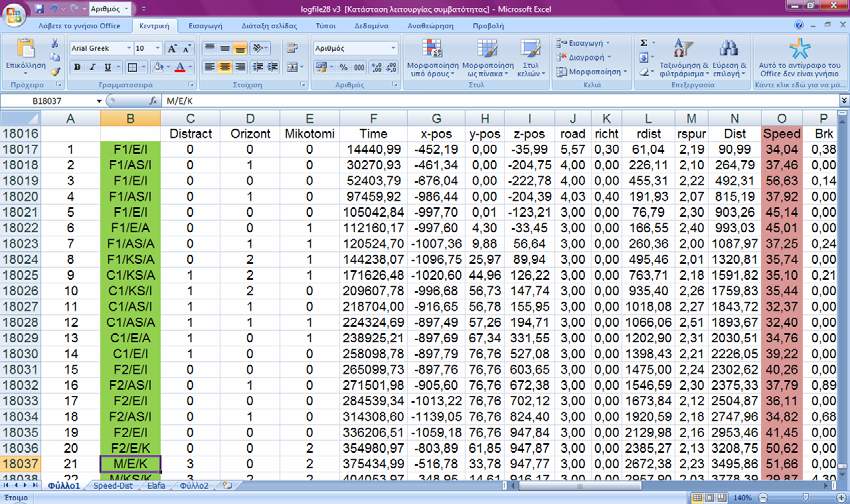Image resolution: width=850 pixels, height=504 pixels.
Task: Toggle top vertical alignment
Action: (210, 49)
